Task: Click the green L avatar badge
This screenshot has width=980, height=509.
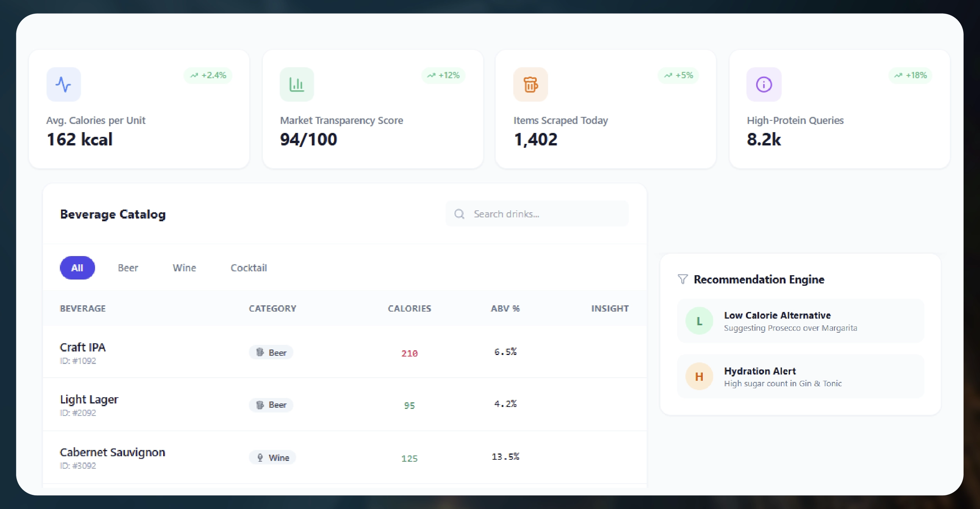Action: 699,321
